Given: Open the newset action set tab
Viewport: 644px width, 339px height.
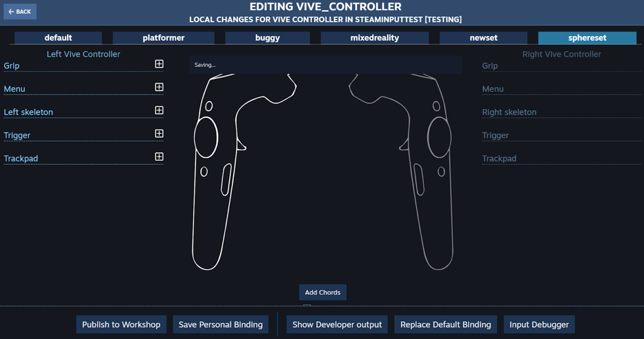Looking at the screenshot, I should pos(483,38).
